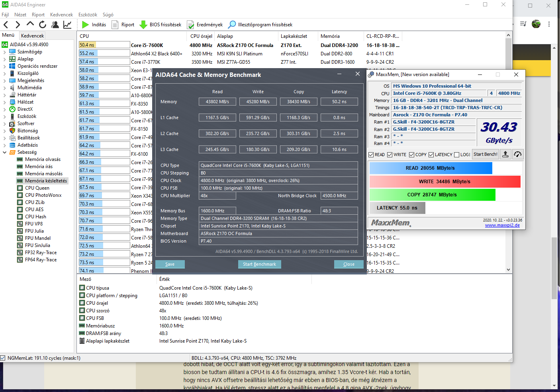Toggle CPU FSB checkbox
The width and height of the screenshot is (560, 392).
point(82,318)
